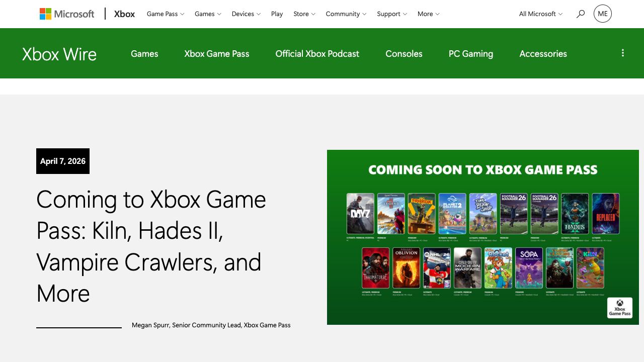The image size is (644, 362).
Task: Click the Replaced game cover
Action: click(x=606, y=214)
